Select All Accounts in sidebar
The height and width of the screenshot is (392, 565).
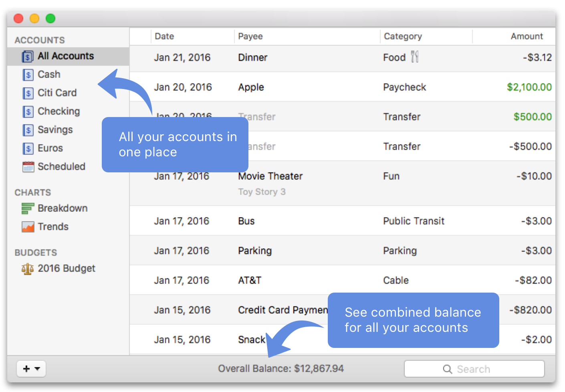click(x=68, y=57)
